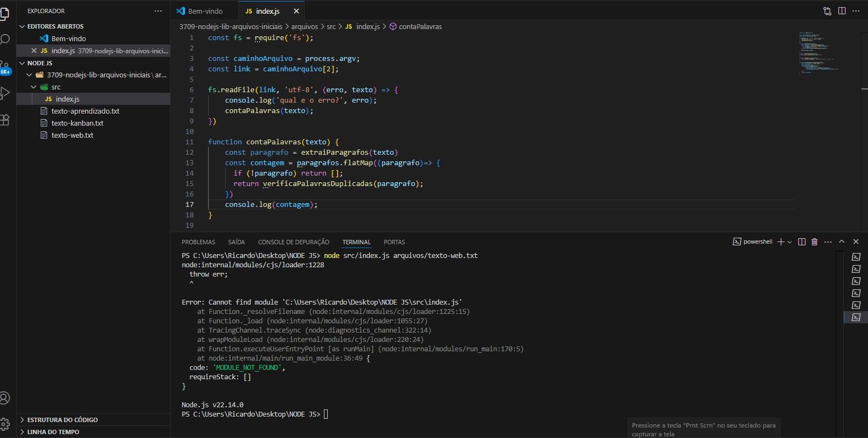
Task: Open the PORTAS panel tab
Action: 394,242
